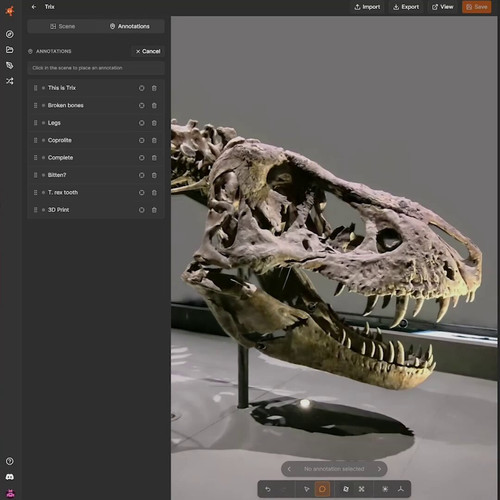Click the undo arrow in bottom toolbar
Screen dimensions: 500x500
point(268,489)
